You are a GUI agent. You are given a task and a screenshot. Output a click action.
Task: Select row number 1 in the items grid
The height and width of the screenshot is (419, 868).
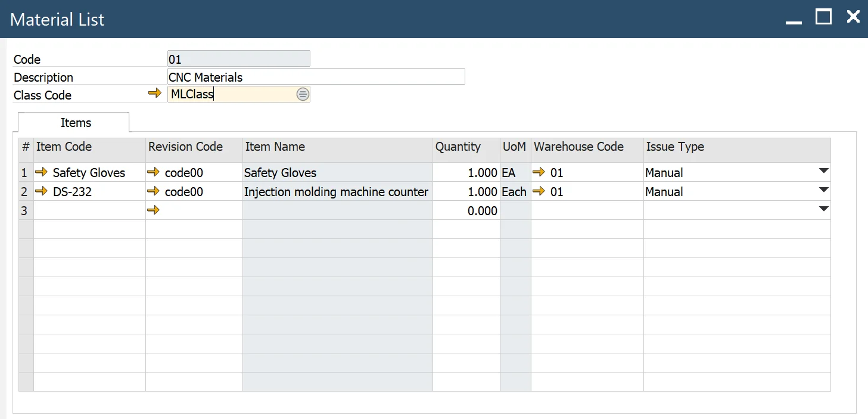tap(25, 172)
